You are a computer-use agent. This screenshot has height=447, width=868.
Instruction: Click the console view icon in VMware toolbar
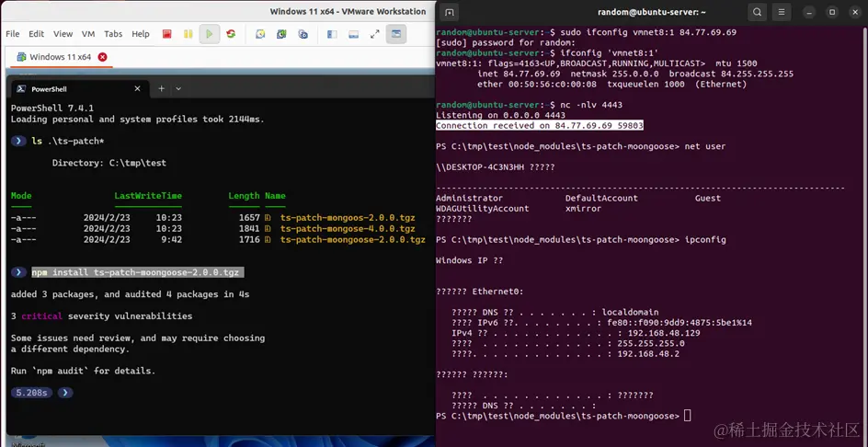(396, 34)
